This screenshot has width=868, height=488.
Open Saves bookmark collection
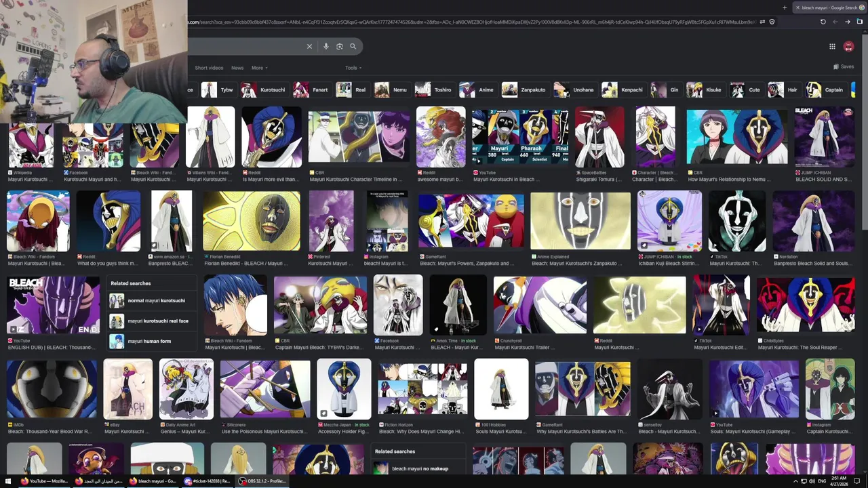coord(844,66)
